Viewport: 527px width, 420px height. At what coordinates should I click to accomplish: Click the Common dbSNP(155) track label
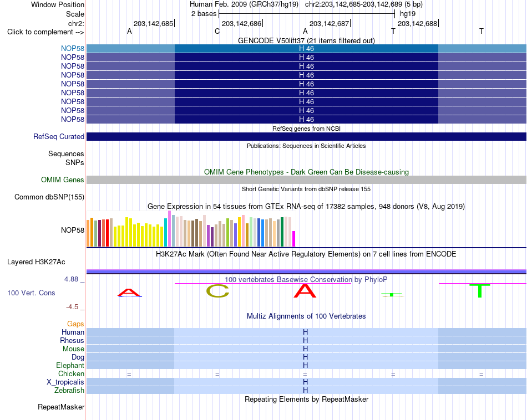click(49, 197)
